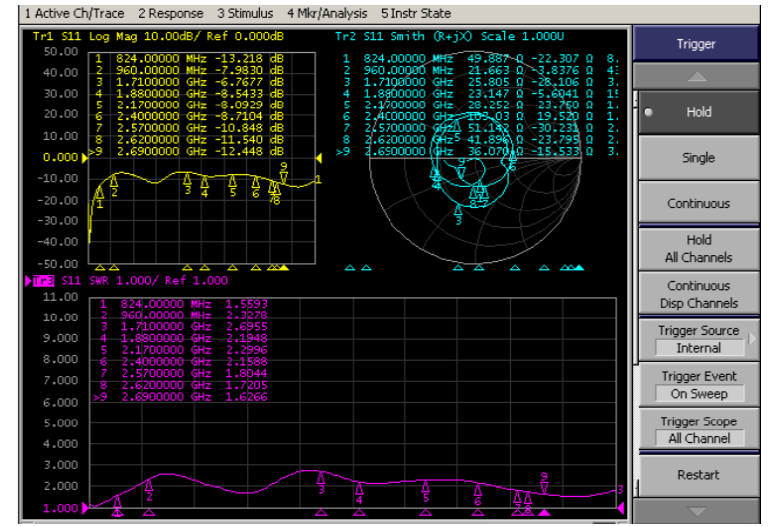Click marker 4 on the Smith chart
780x526 pixels.
pyautogui.click(x=436, y=180)
